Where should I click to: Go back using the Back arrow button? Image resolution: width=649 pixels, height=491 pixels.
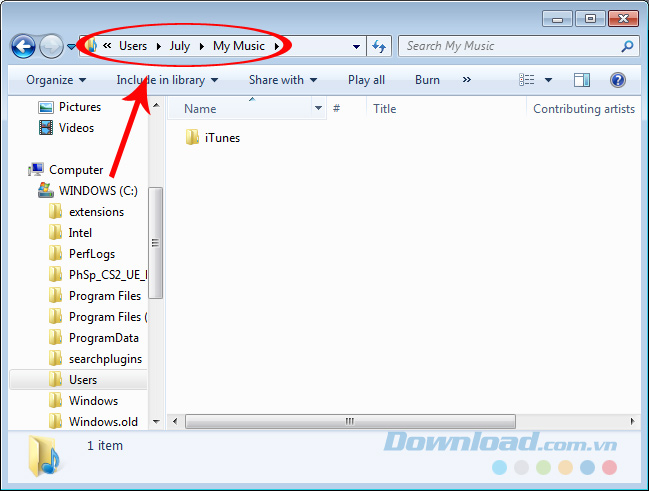point(23,46)
